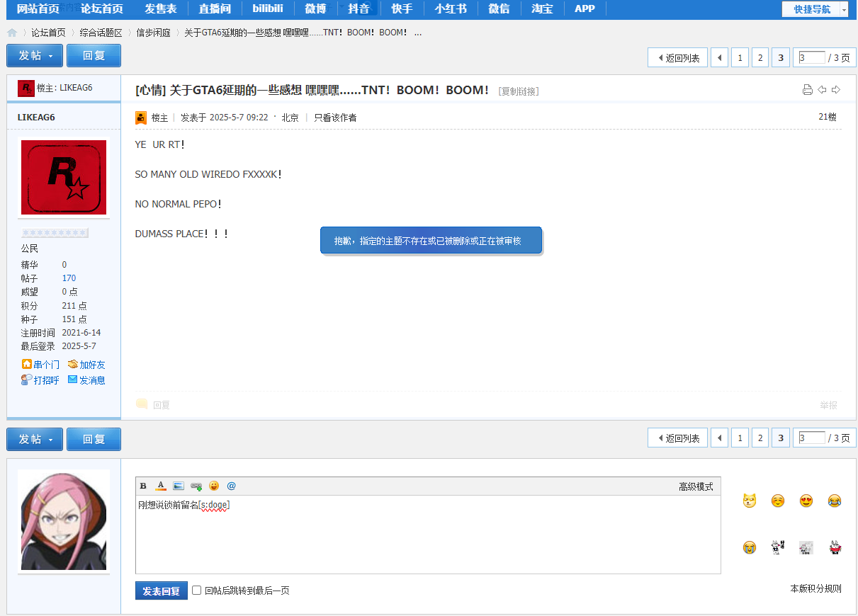Screen dimensions: 858x616
Task: Open 淘宝 in top navigation
Action: point(542,8)
